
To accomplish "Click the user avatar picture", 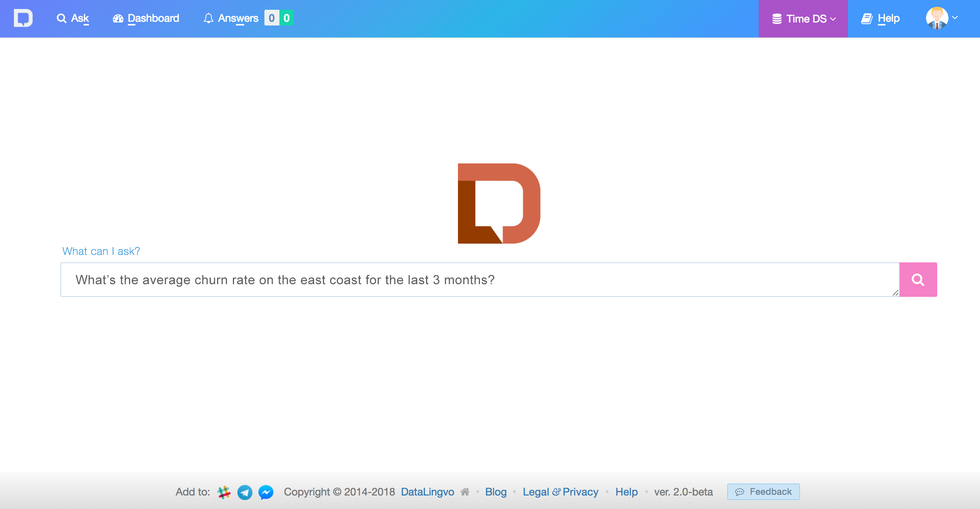I will (x=936, y=18).
